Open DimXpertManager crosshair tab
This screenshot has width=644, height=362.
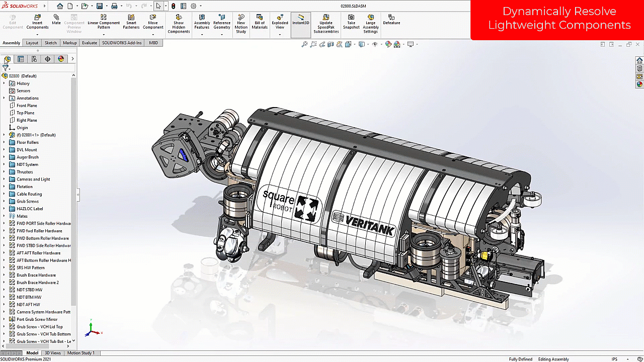48,59
